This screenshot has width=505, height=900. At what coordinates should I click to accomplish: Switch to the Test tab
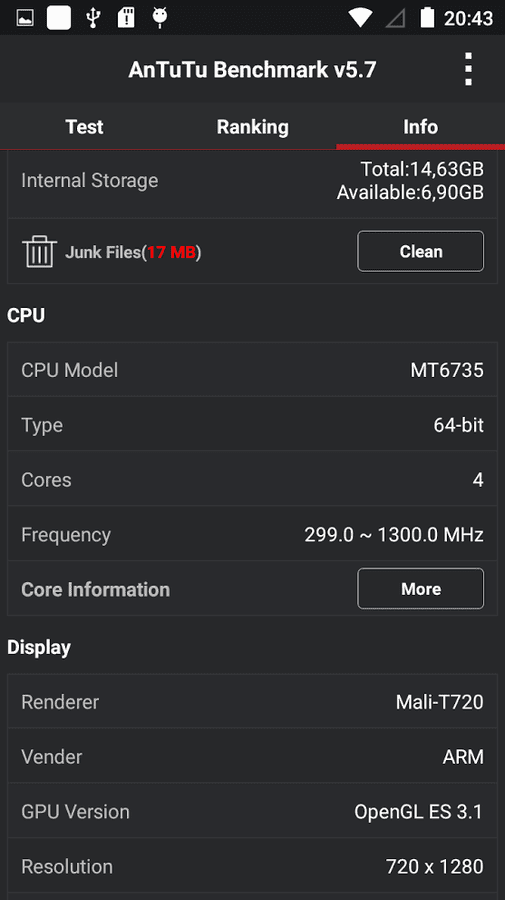(84, 126)
